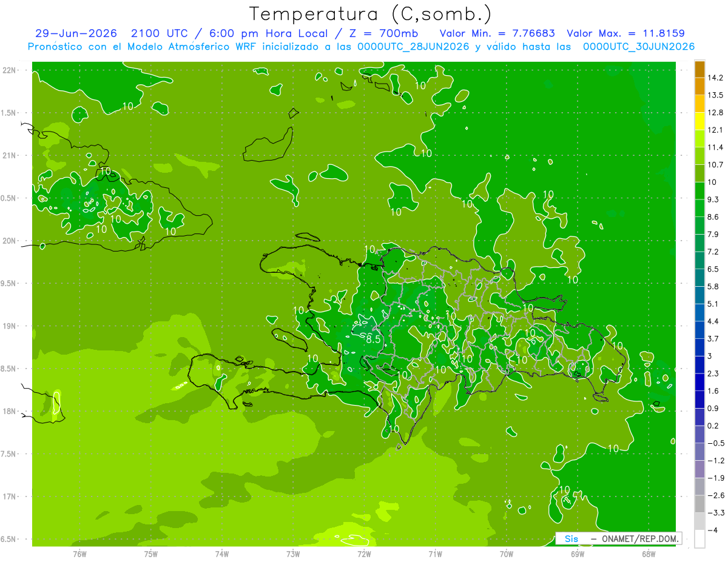Click the blue swatch between 3.7 and 4.4
The image size is (728, 562).
(699, 329)
